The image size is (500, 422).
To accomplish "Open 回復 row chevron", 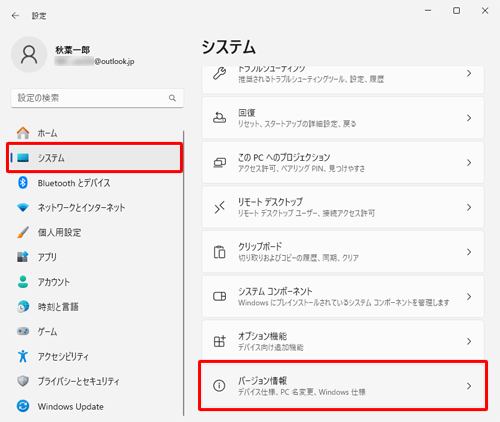I will 469,118.
